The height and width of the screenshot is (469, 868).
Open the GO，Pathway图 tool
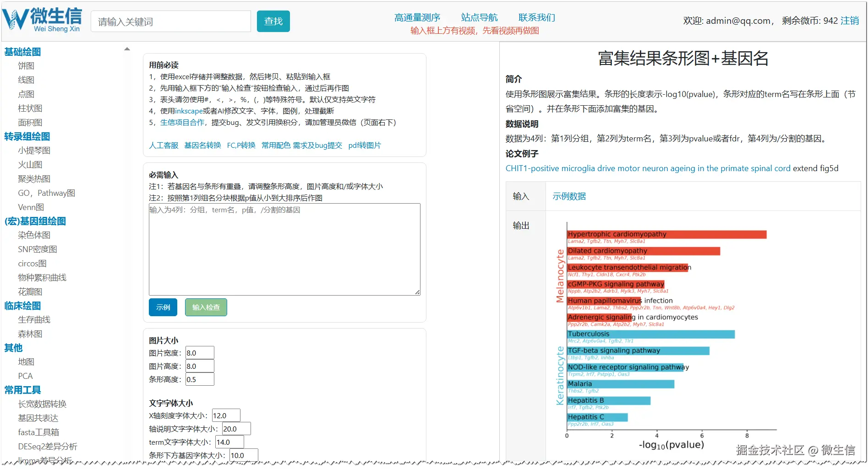pyautogui.click(x=47, y=193)
